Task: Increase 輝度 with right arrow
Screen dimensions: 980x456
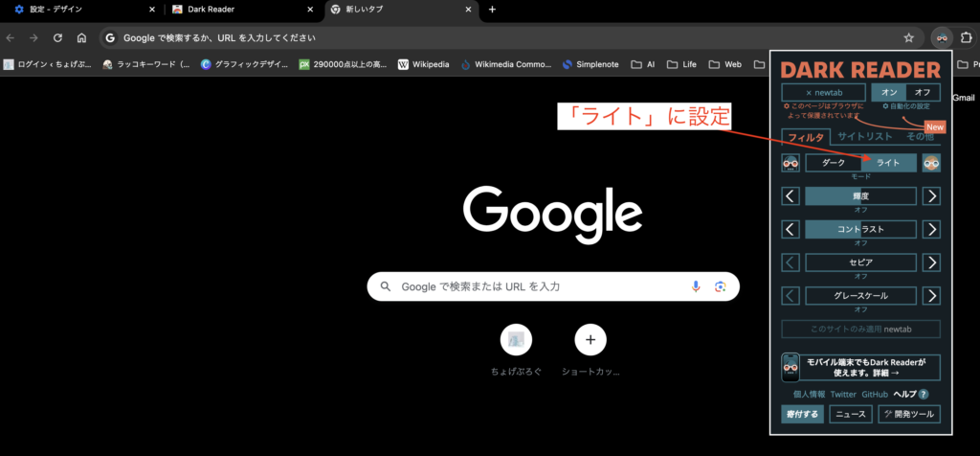Action: (x=931, y=195)
